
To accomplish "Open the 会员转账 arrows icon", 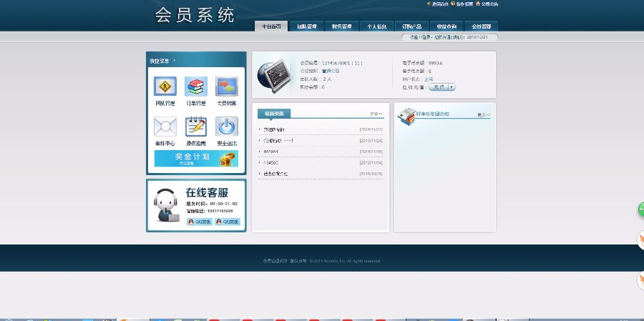I will pyautogui.click(x=227, y=87).
